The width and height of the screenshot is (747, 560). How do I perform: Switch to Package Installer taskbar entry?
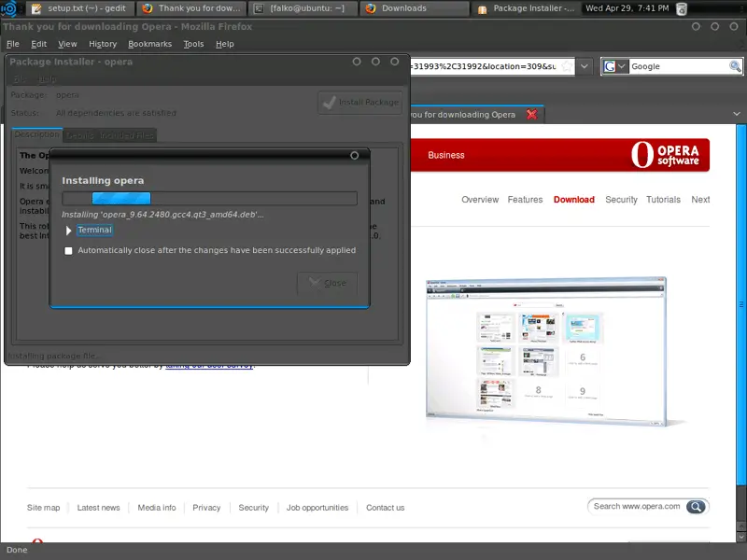pos(526,8)
